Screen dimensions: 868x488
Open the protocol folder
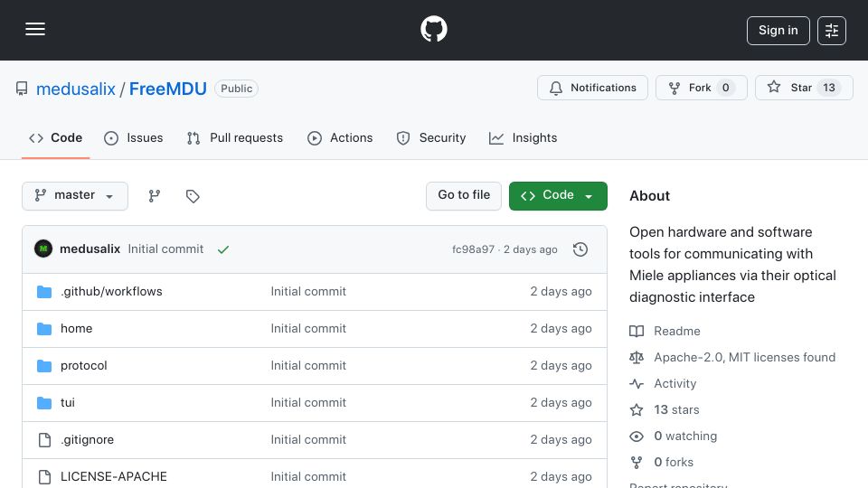[x=83, y=366]
